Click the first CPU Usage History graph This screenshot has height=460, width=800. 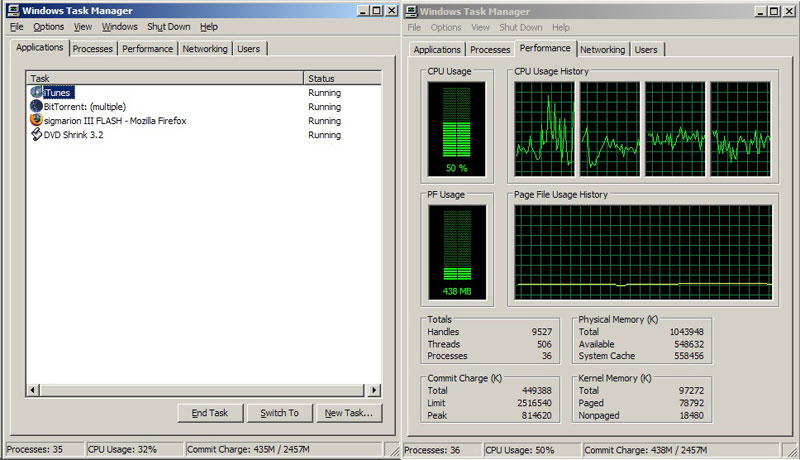(x=544, y=129)
